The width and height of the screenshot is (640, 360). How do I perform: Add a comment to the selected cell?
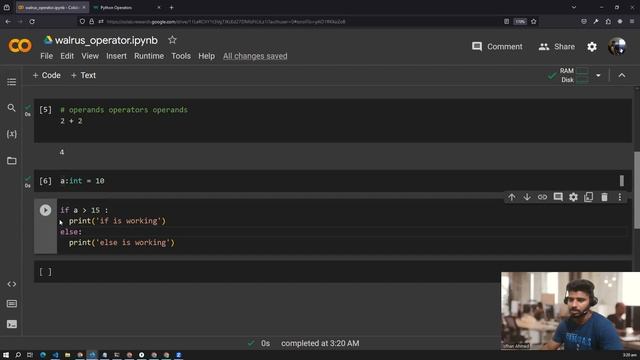(558, 197)
